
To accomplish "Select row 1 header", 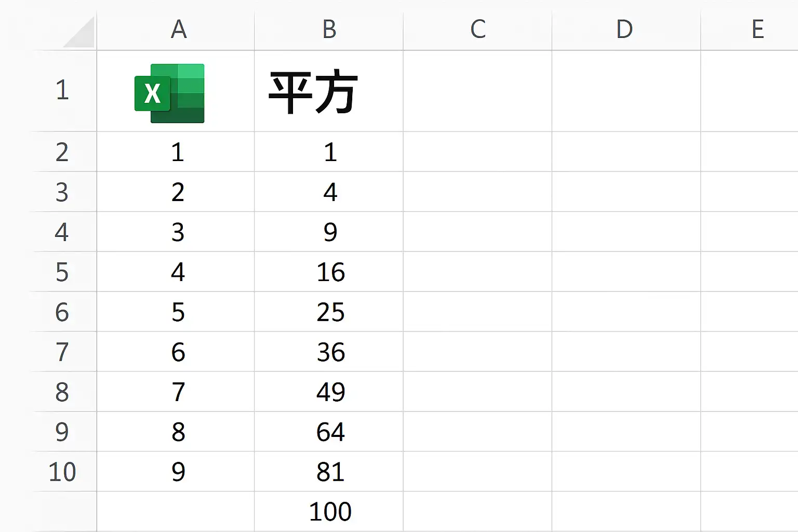I will click(62, 90).
